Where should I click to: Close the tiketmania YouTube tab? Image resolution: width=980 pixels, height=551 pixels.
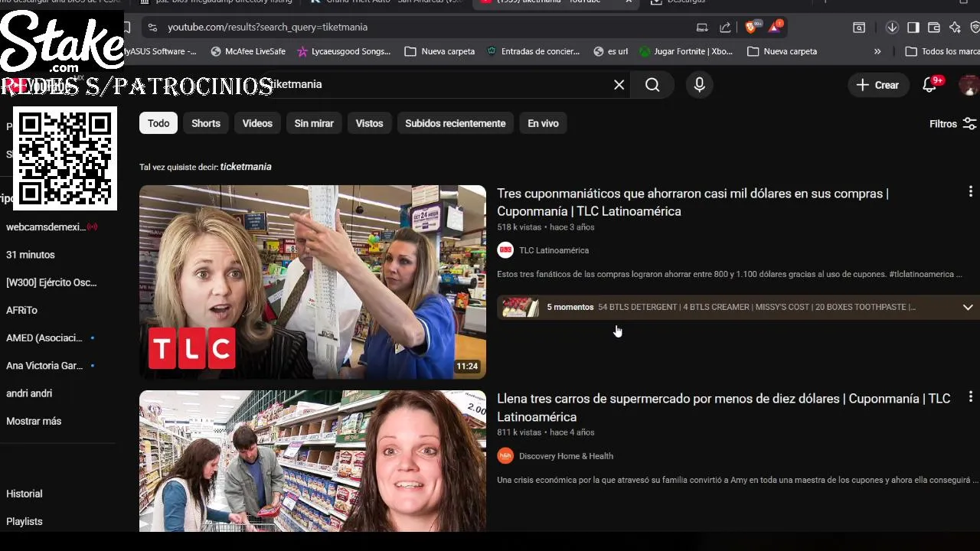click(x=629, y=2)
